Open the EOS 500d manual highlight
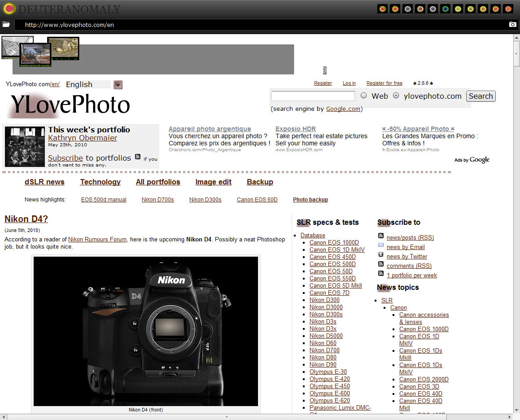The image size is (520, 420). tap(104, 199)
